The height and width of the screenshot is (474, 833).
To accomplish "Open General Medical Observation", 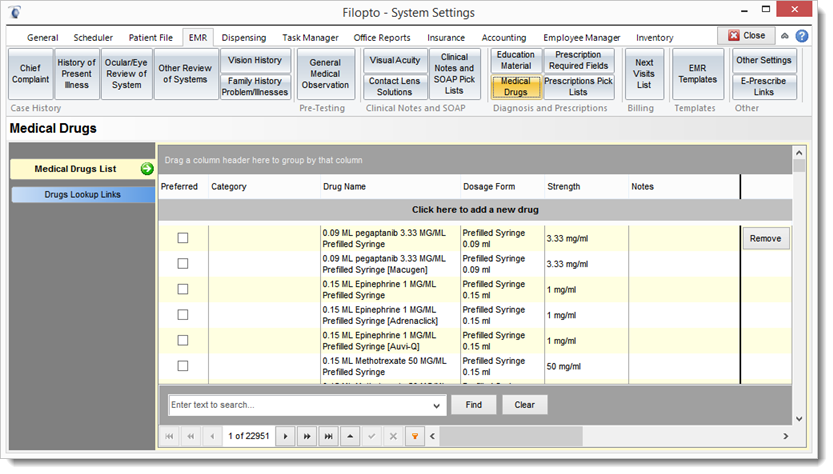I will 325,74.
